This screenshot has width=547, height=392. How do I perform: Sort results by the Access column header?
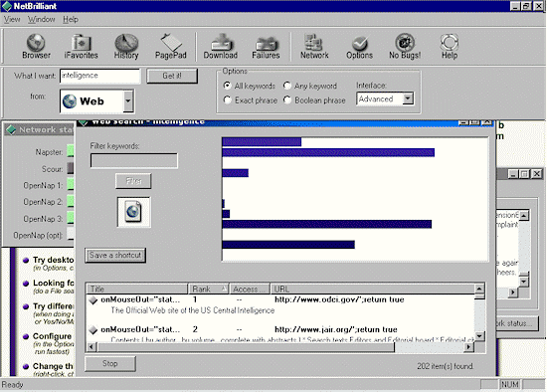point(250,290)
